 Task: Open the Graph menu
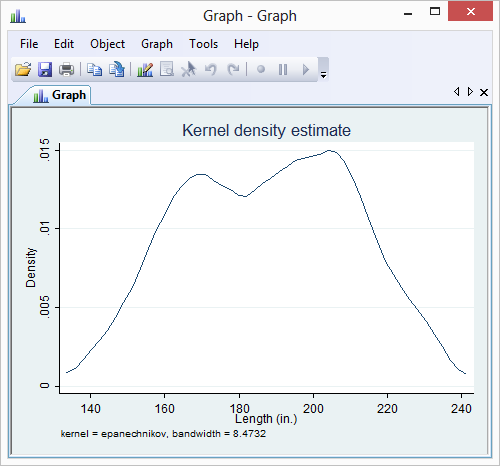tap(157, 44)
